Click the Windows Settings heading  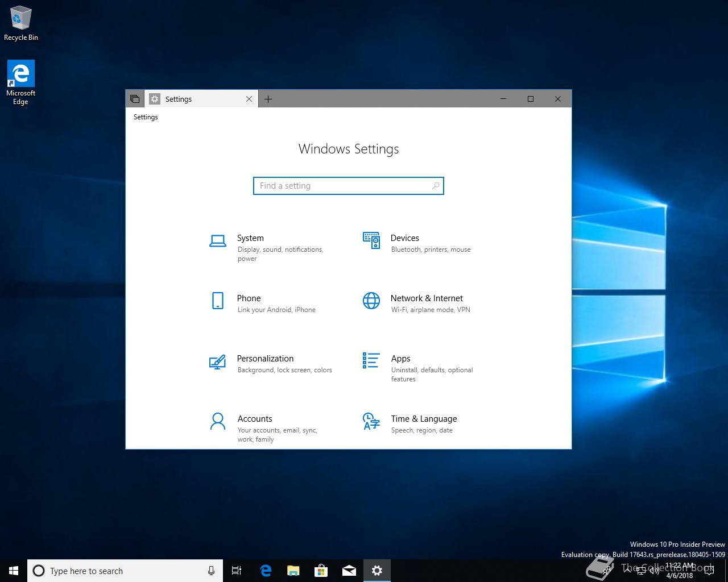pos(349,149)
